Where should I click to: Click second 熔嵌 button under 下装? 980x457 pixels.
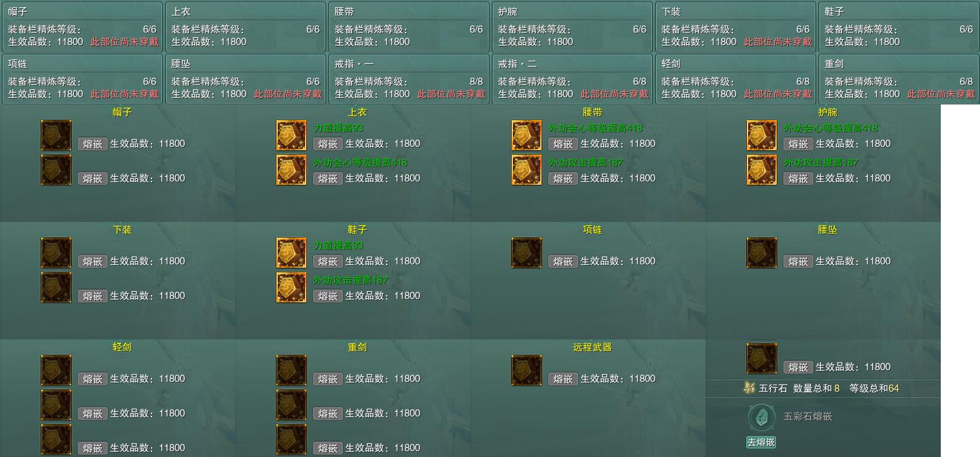click(x=92, y=296)
